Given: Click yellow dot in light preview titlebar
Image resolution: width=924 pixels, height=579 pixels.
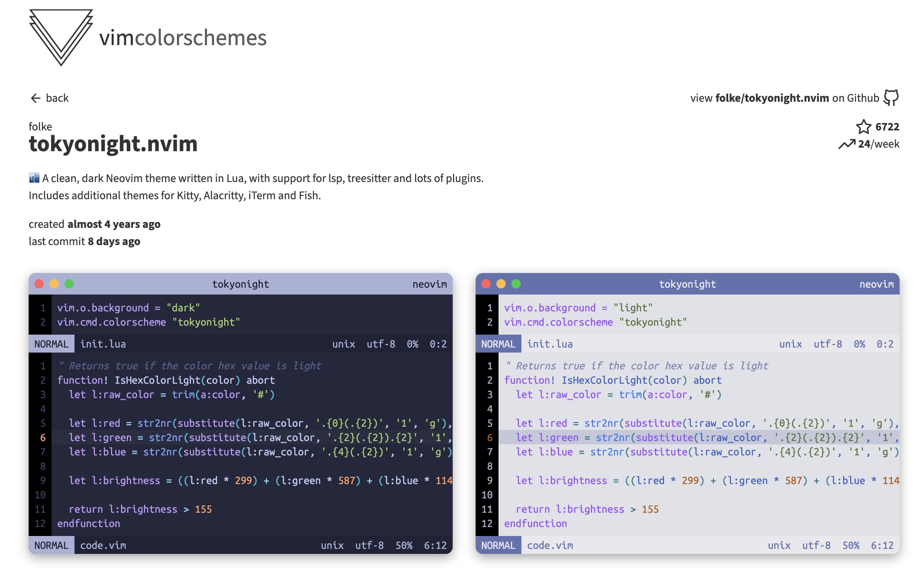Looking at the screenshot, I should (501, 284).
